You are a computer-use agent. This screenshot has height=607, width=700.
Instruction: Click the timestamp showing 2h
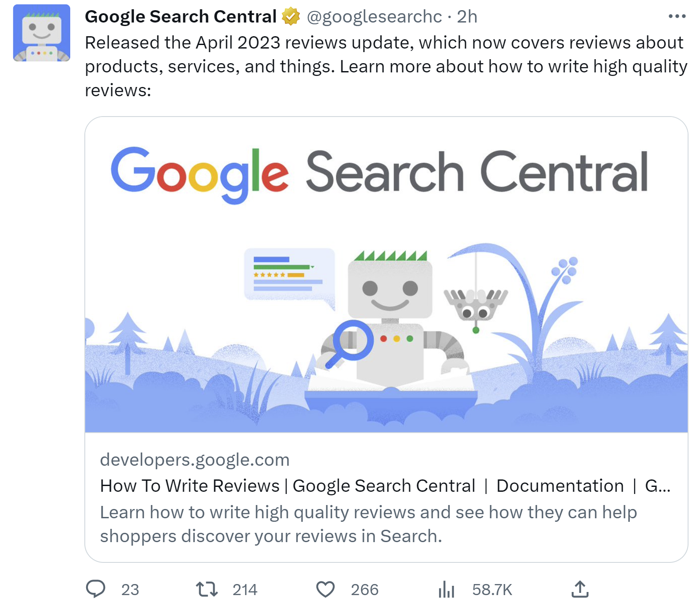[x=466, y=16]
